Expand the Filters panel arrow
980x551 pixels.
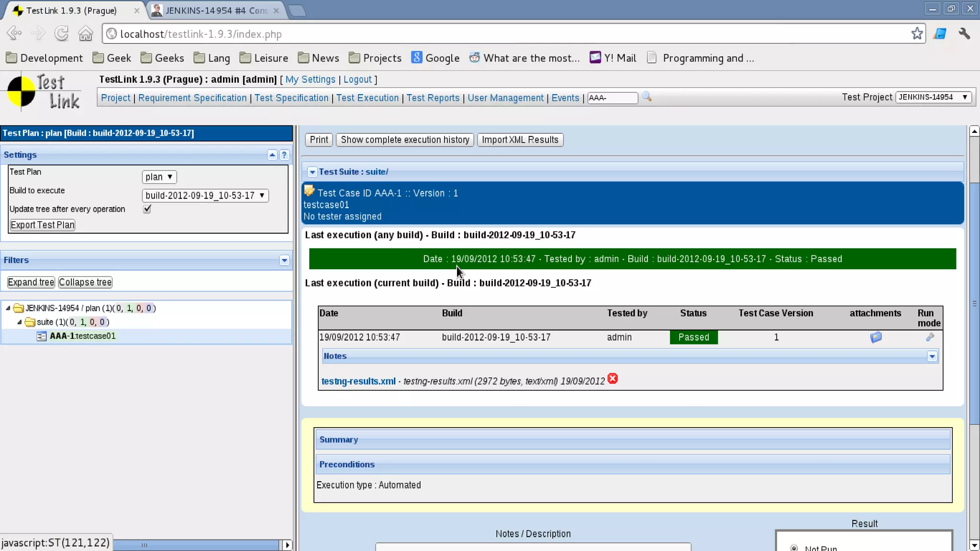(284, 260)
